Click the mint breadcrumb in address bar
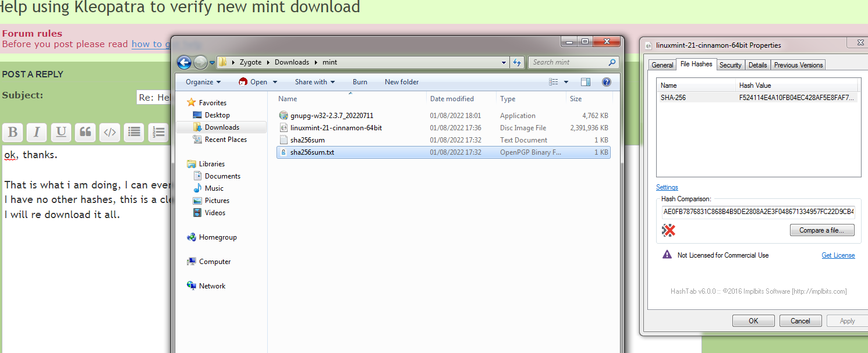Image resolution: width=868 pixels, height=353 pixels. [x=330, y=62]
